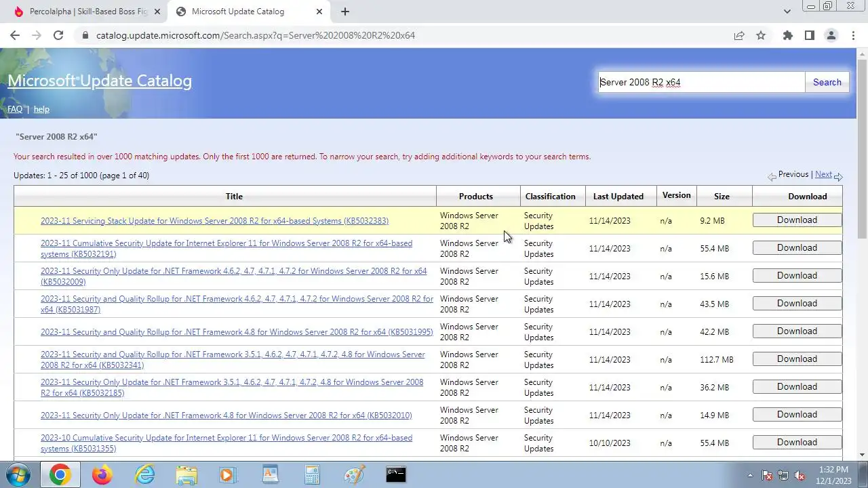Screen dimensions: 868x488
Task: Download the KB5032191 55.4 MB update
Action: click(797, 248)
